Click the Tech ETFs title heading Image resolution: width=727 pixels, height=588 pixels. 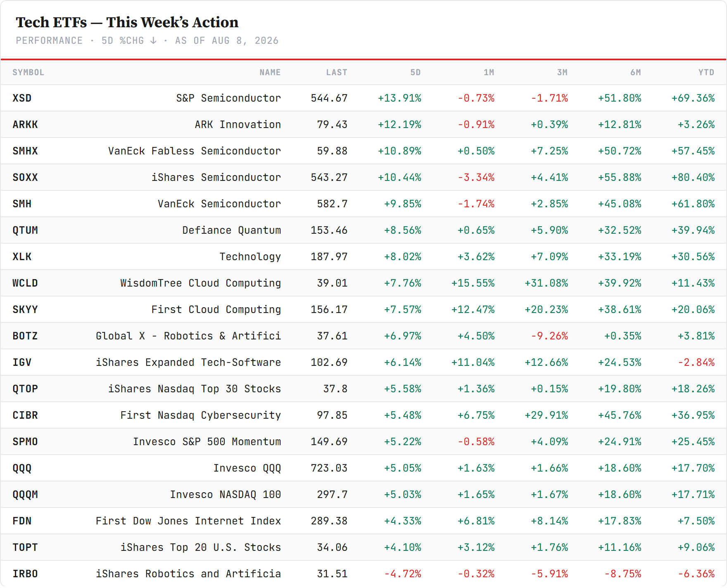pyautogui.click(x=127, y=22)
